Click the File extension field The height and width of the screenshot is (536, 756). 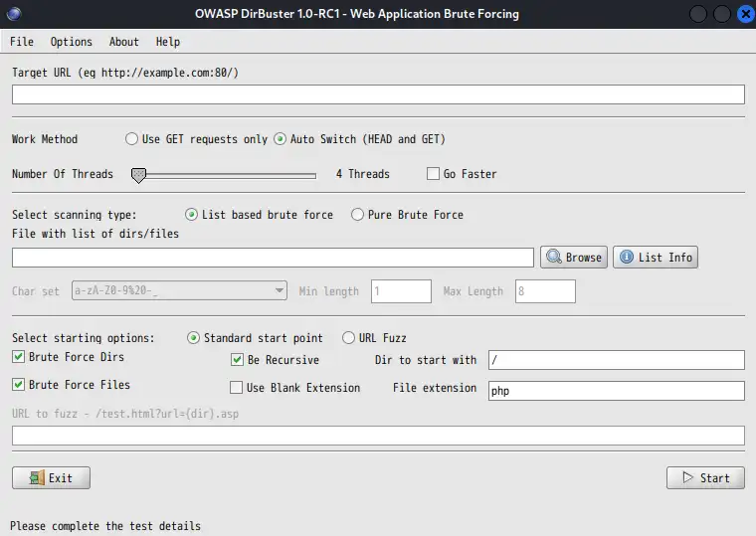coord(617,391)
